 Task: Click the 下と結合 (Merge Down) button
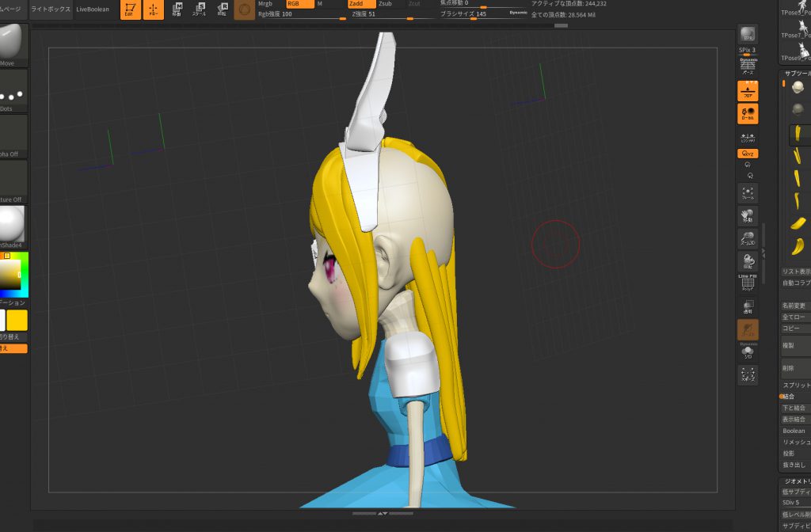pyautogui.click(x=796, y=408)
